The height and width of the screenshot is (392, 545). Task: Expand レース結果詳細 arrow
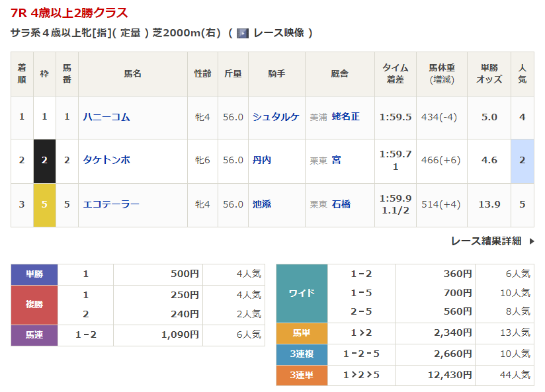(x=532, y=241)
